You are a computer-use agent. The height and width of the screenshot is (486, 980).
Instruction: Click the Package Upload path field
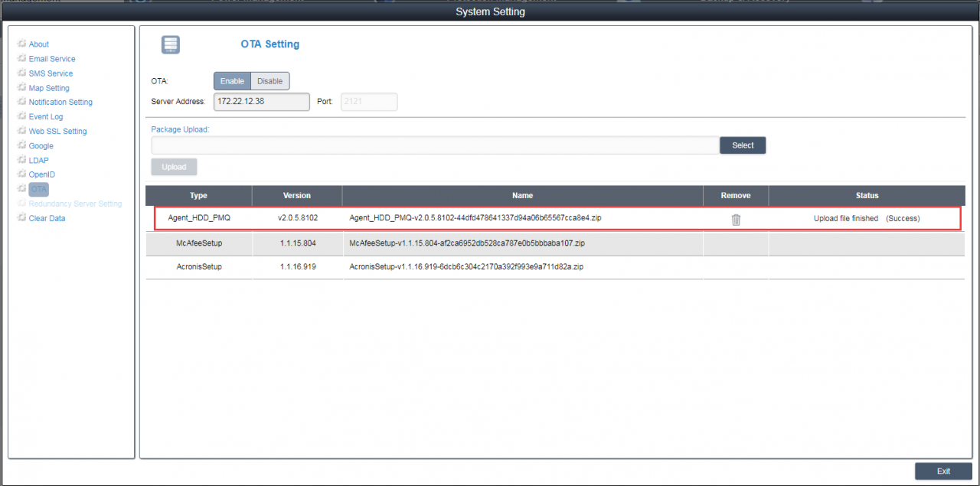434,145
